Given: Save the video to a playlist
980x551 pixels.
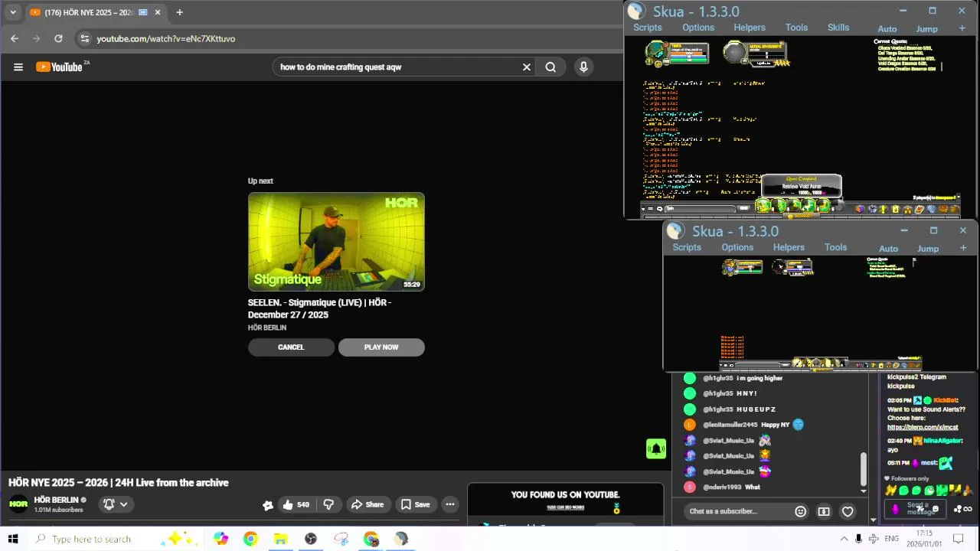Looking at the screenshot, I should click(415, 504).
